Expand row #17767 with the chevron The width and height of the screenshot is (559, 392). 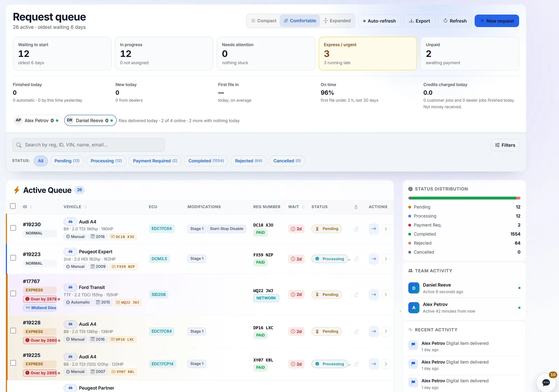386,295
